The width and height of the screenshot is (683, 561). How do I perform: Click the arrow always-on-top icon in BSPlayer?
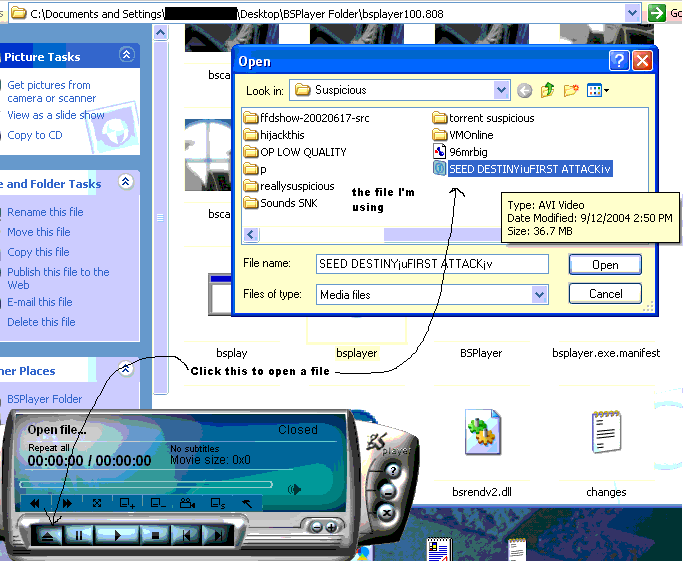247,504
